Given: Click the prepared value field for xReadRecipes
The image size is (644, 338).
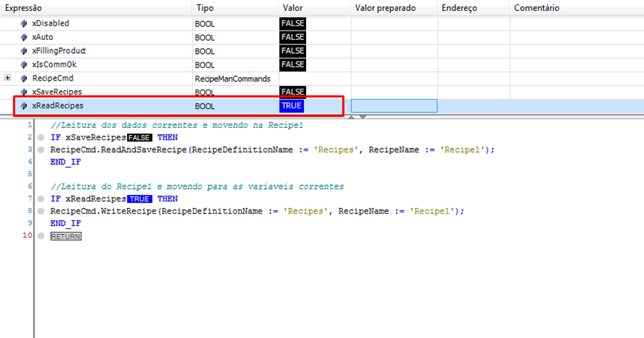Looking at the screenshot, I should (393, 106).
